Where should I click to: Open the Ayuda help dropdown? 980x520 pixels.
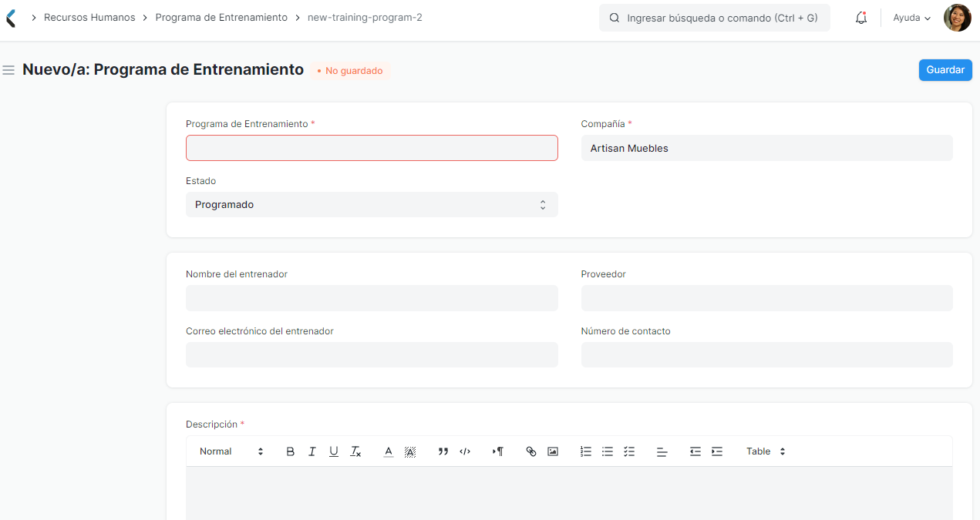point(911,18)
